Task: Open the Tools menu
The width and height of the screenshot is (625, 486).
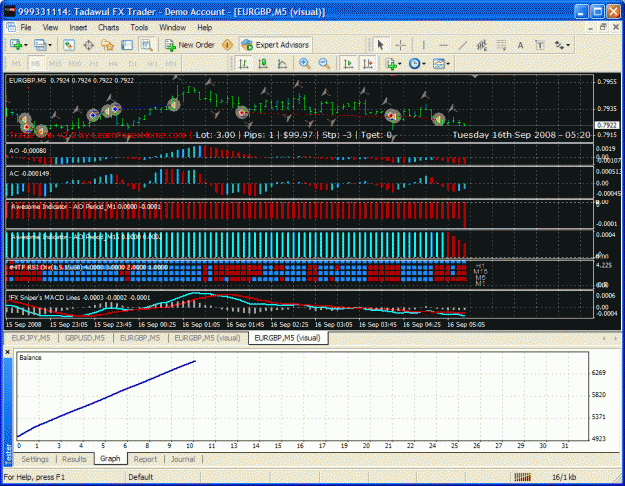Action: coord(139,28)
